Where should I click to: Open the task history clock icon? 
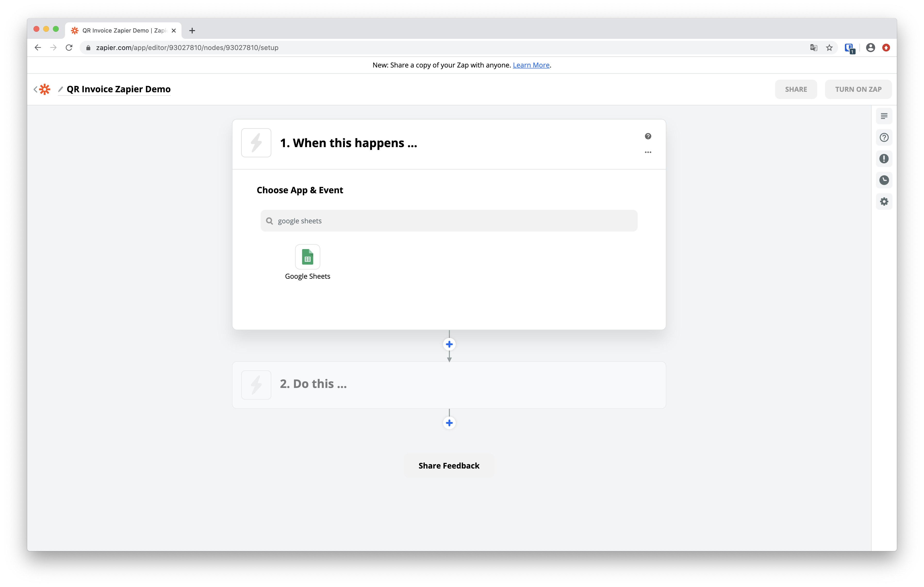(884, 180)
